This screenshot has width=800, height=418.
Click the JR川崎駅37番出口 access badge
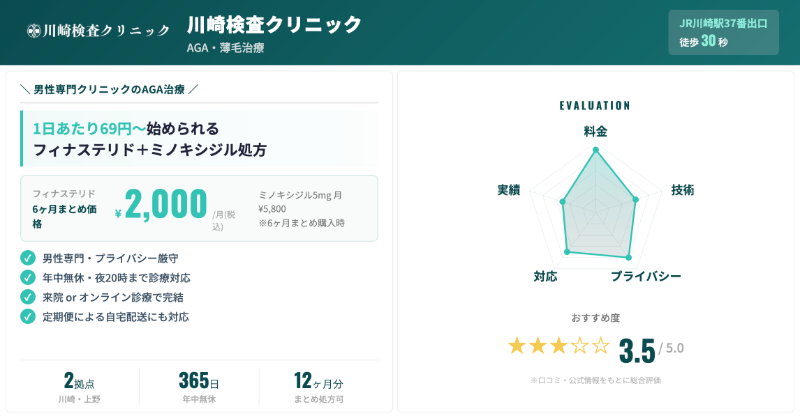[723, 32]
